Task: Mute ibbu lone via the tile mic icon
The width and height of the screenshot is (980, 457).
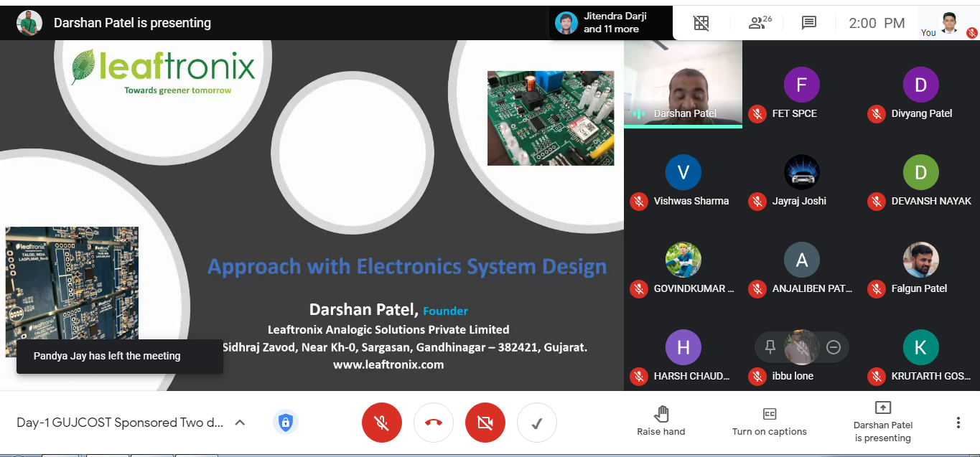Action: (802, 347)
